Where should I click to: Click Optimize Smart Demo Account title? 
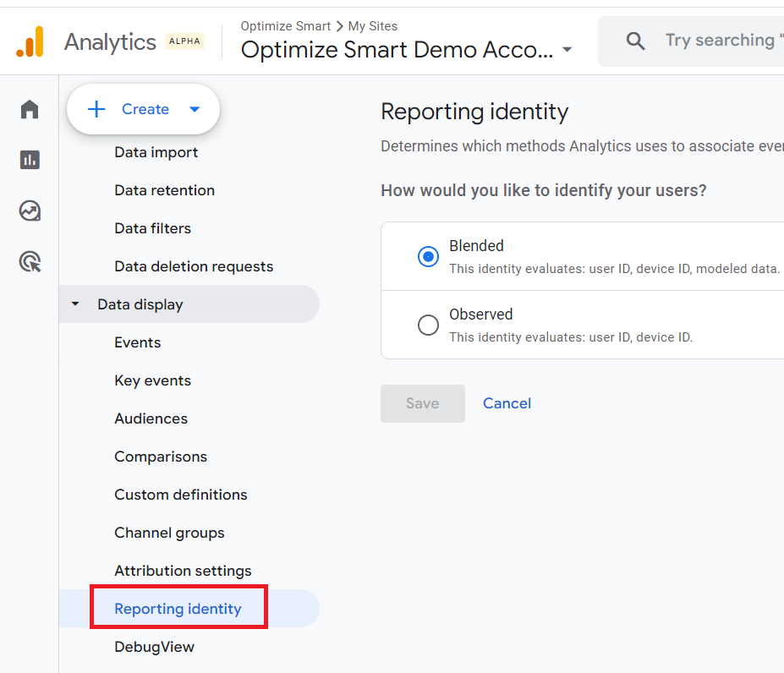[397, 50]
